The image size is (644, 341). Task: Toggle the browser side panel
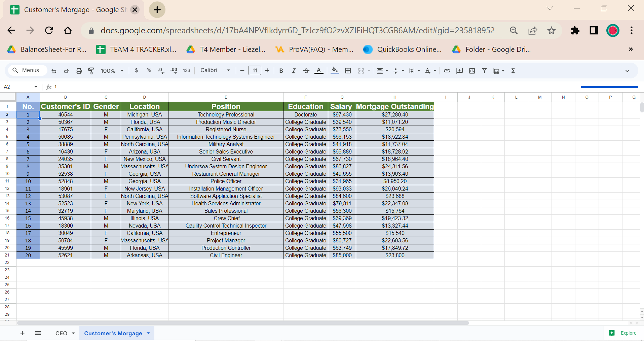click(x=594, y=31)
